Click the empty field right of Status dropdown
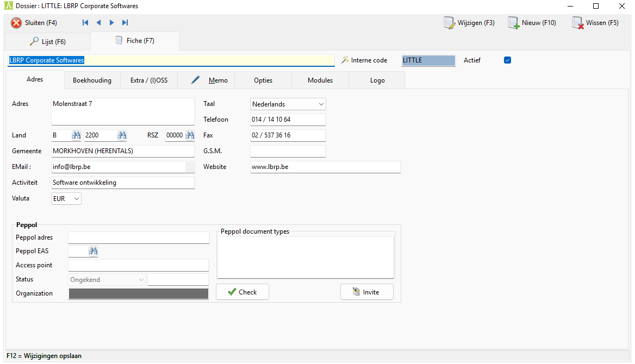This screenshot has width=635, height=364. coord(178,279)
